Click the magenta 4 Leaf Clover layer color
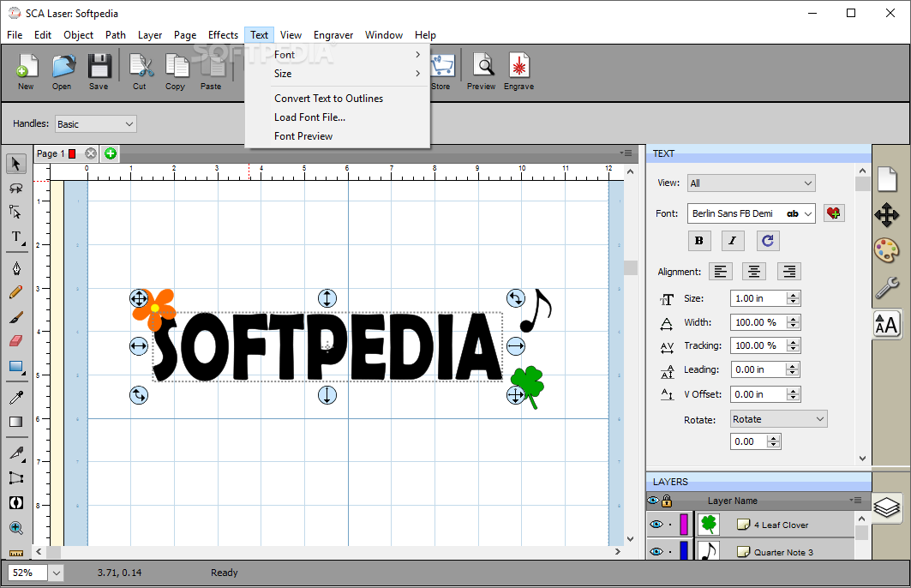Viewport: 911px width, 588px height. click(x=684, y=524)
